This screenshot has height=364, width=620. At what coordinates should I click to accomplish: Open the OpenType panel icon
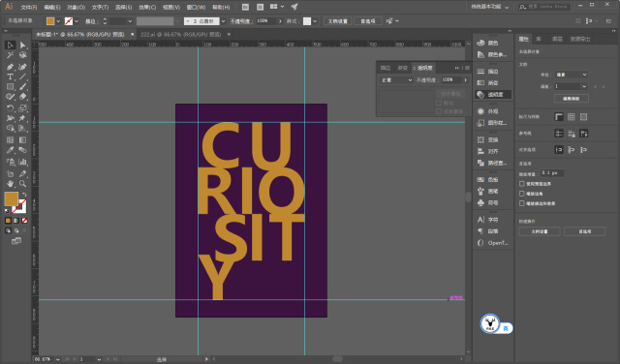click(x=493, y=243)
